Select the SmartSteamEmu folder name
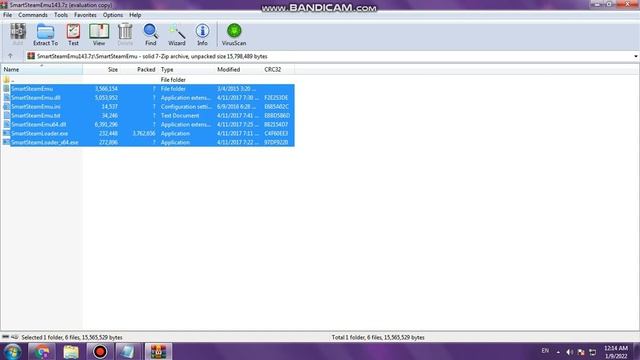The height and width of the screenshot is (360, 640). 32,89
